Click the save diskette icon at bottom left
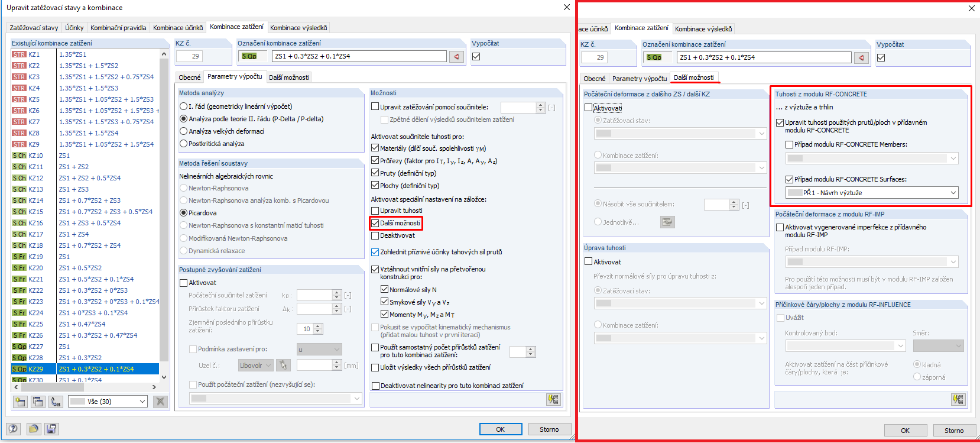The width and height of the screenshot is (980, 443). pos(51,429)
